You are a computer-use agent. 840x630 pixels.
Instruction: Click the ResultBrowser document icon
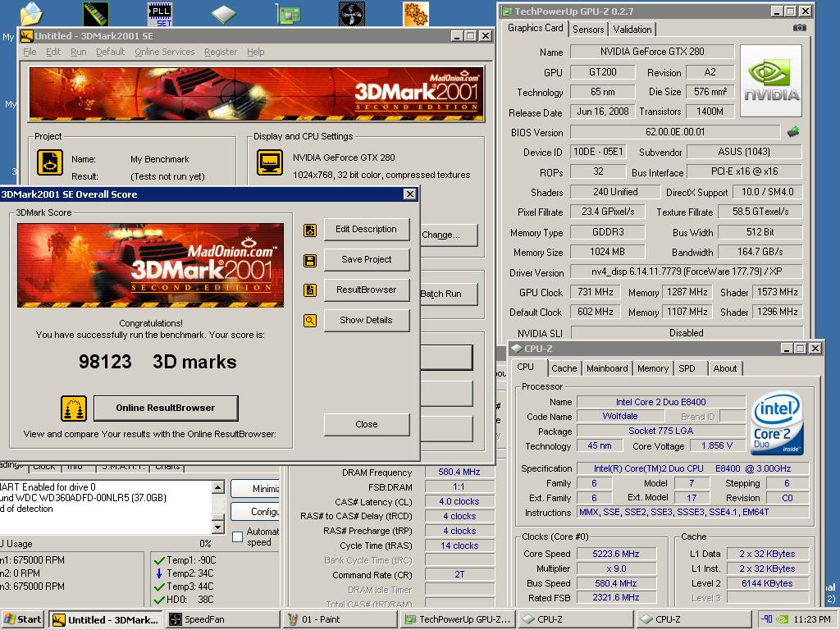310,290
